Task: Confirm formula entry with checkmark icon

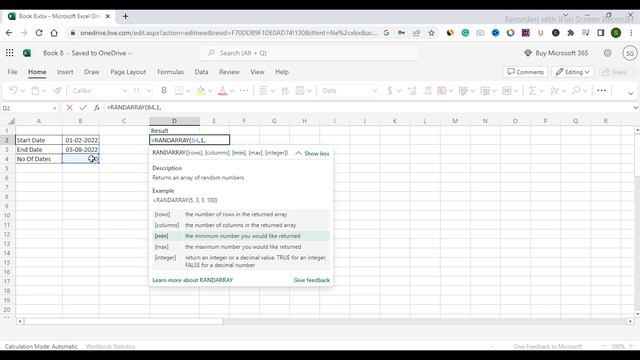Action: pyautogui.click(x=83, y=108)
